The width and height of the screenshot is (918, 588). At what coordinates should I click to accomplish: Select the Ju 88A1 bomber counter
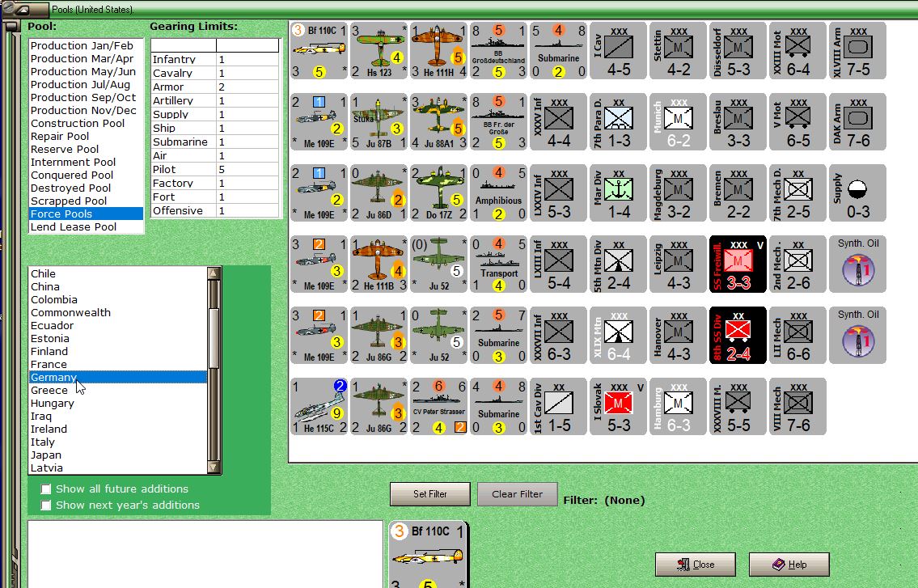[x=438, y=122]
